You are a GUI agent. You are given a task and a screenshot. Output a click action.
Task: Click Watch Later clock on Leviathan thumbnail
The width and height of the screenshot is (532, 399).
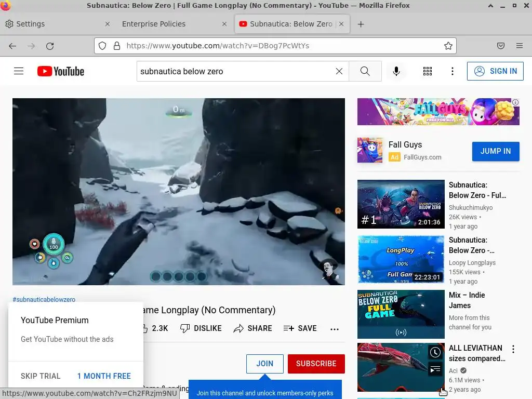tap(435, 352)
